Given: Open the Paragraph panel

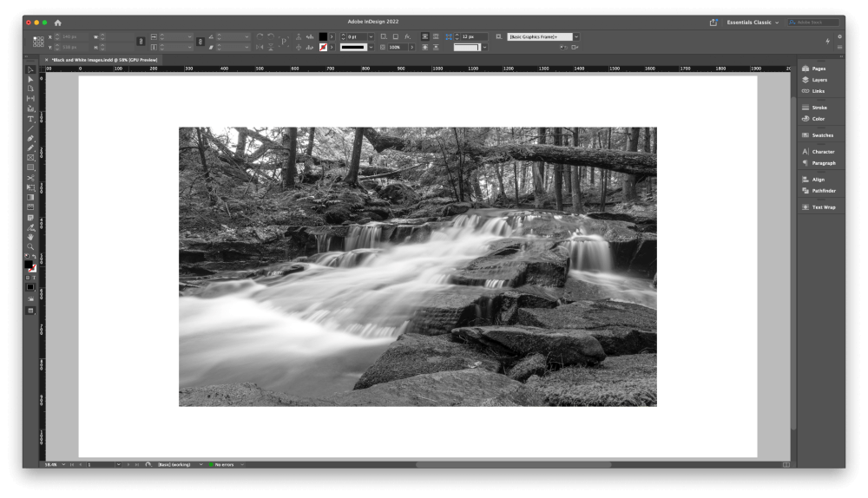Looking at the screenshot, I should click(x=819, y=163).
